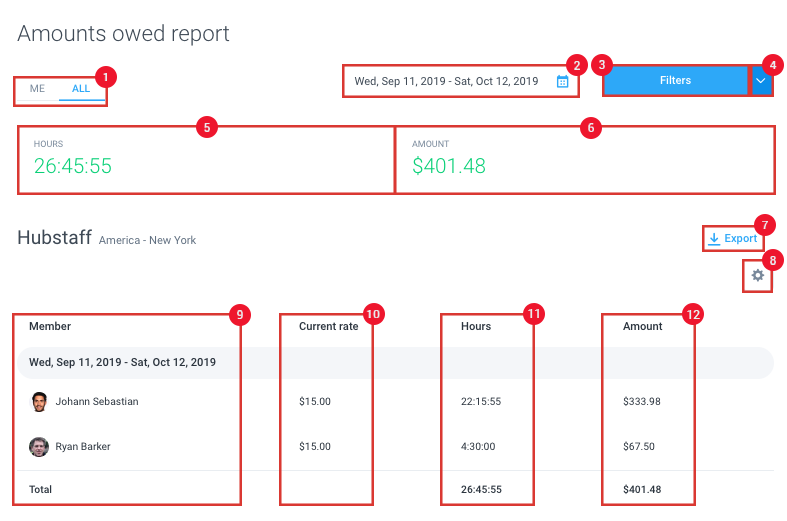787x521 pixels.
Task: Expand the Filters dropdown chevron
Action: pos(761,81)
